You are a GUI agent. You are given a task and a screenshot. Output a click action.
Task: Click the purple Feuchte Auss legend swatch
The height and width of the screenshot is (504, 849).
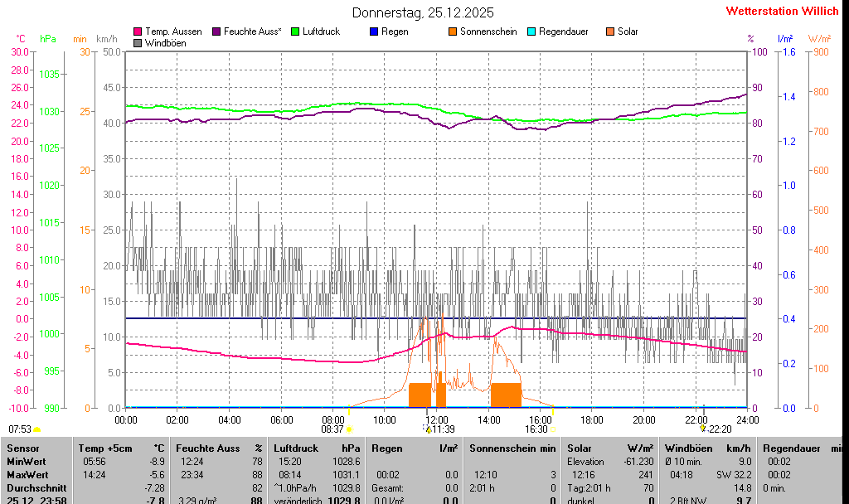click(x=217, y=31)
